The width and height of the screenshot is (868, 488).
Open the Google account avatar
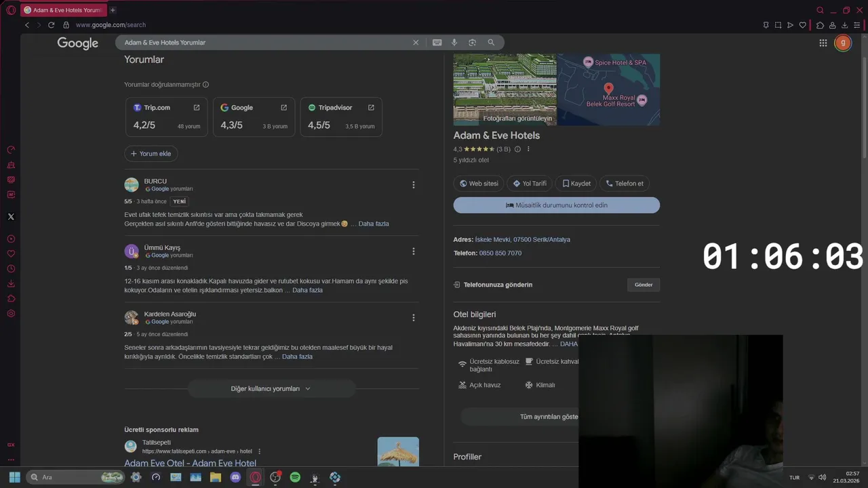pyautogui.click(x=843, y=43)
